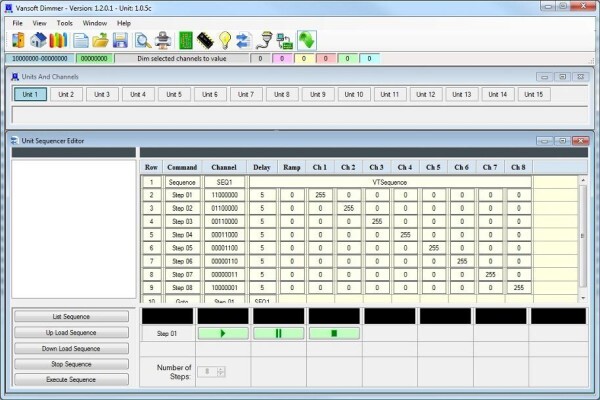The image size is (600, 400).
Task: Click the yellow light bulb icon
Action: tap(225, 40)
